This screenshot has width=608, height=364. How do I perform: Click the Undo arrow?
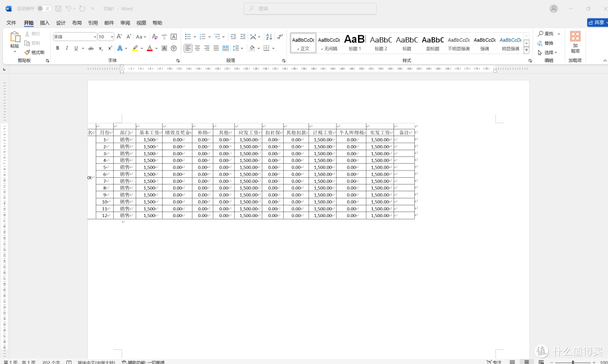point(69,8)
